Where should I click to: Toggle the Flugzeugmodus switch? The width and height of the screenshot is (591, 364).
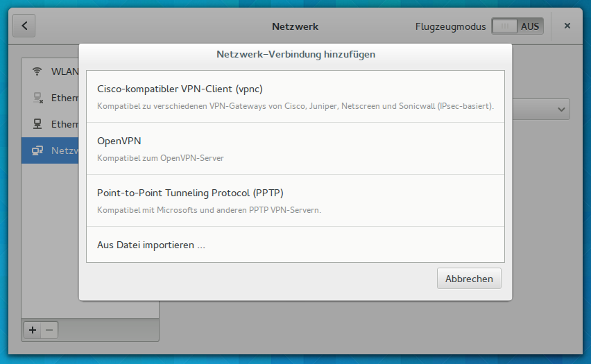(517, 26)
